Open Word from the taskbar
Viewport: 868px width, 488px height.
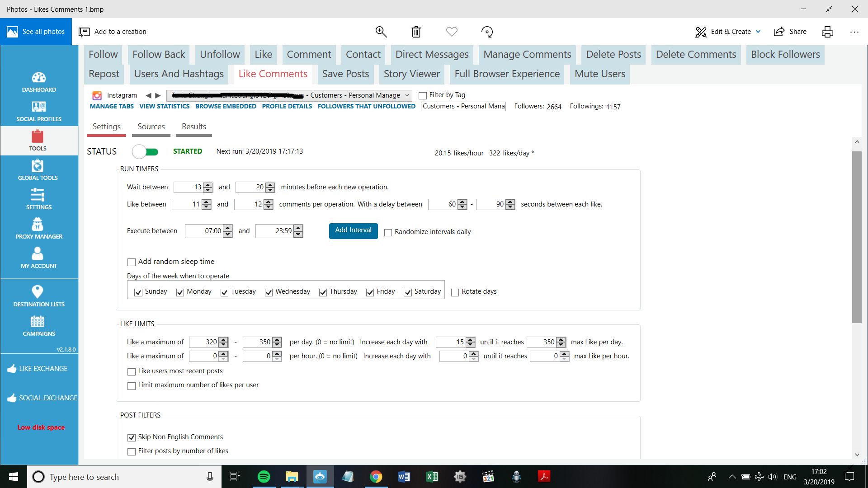[x=404, y=477]
